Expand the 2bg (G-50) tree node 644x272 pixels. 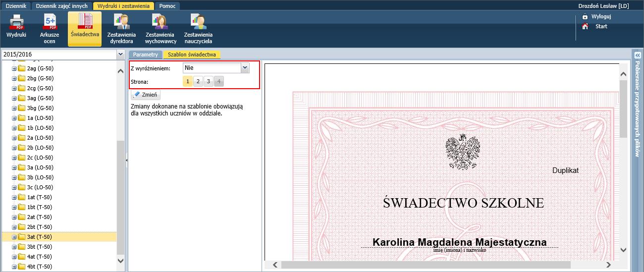tap(14, 78)
